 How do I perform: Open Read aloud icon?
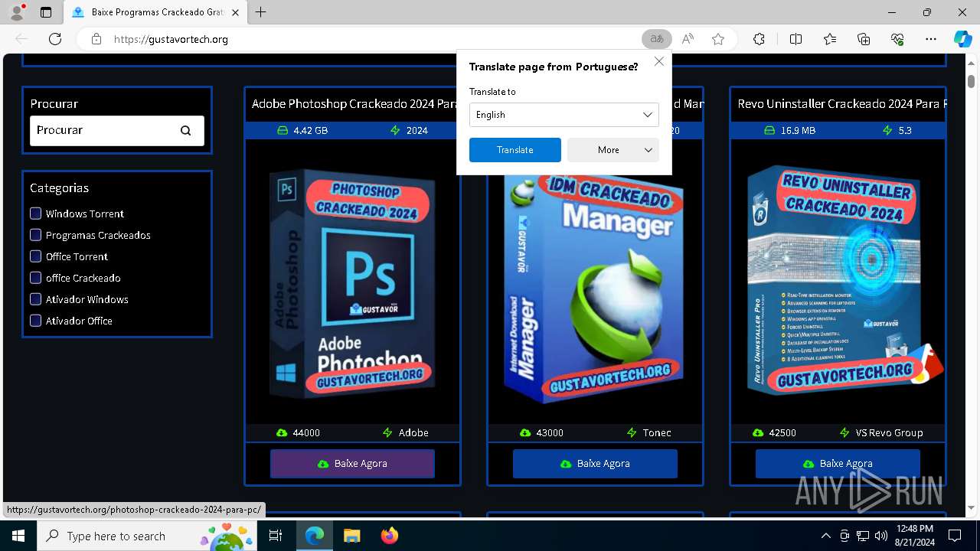click(688, 39)
